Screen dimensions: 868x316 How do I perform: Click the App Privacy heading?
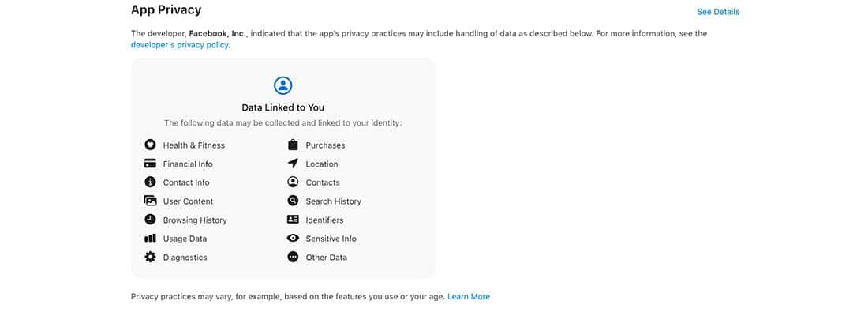[166, 10]
